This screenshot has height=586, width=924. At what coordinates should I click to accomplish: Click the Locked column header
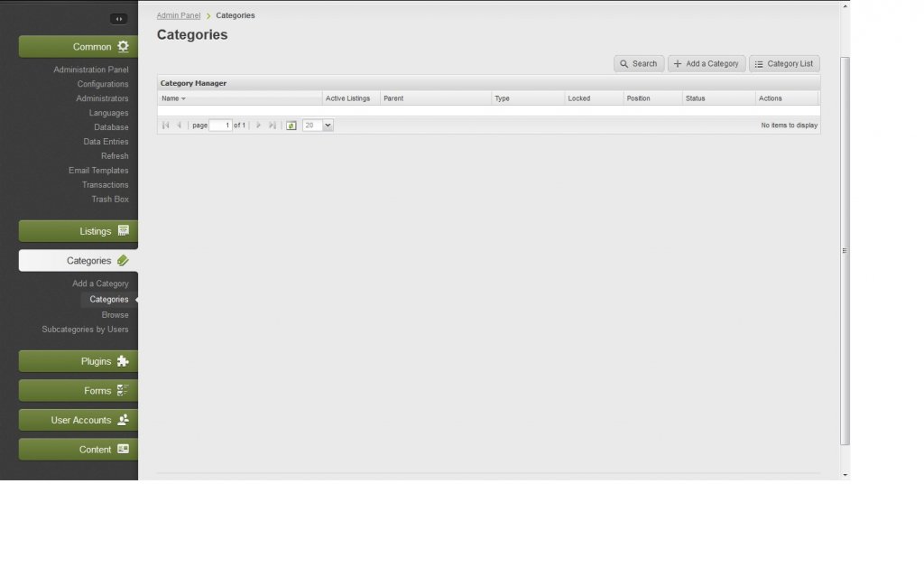(x=594, y=98)
